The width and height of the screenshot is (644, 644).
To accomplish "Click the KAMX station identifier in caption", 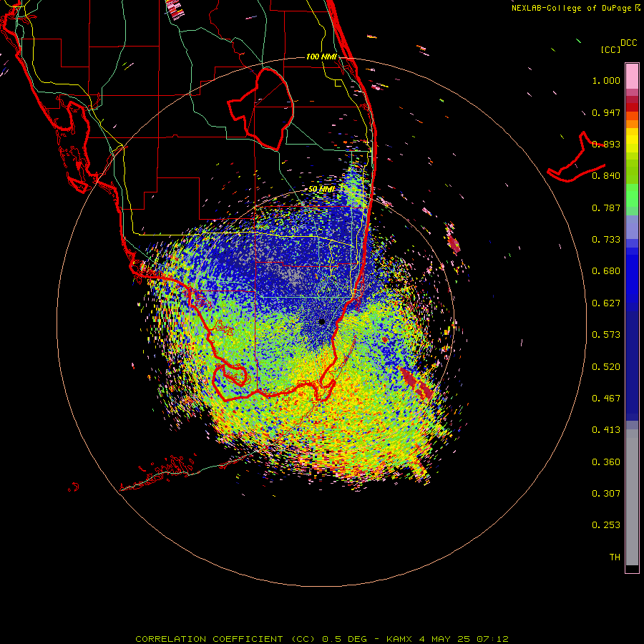I will (x=399, y=639).
